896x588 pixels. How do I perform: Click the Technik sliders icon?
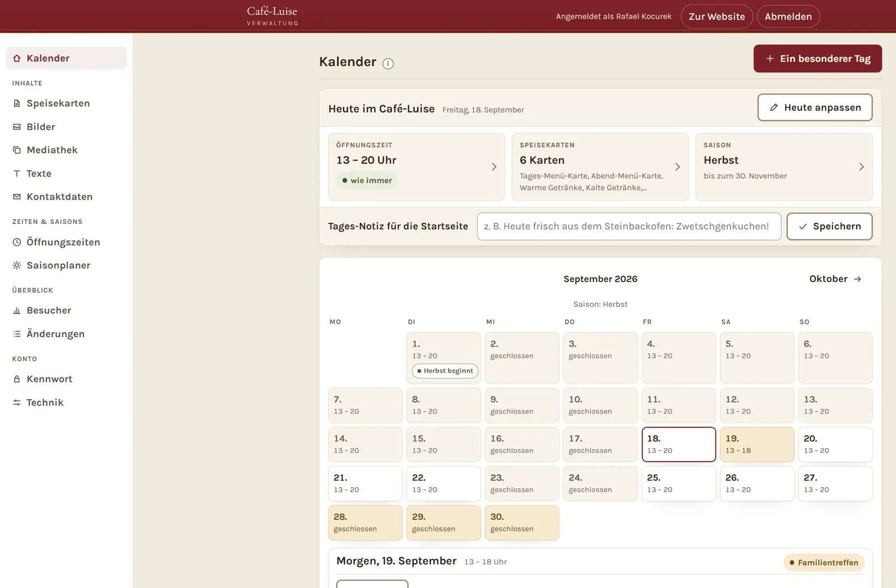click(17, 403)
